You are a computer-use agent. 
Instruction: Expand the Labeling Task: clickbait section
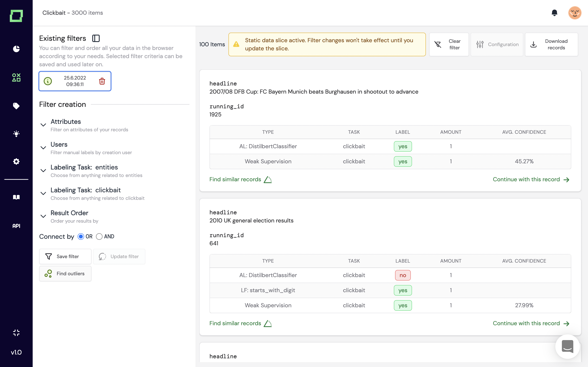(43, 193)
